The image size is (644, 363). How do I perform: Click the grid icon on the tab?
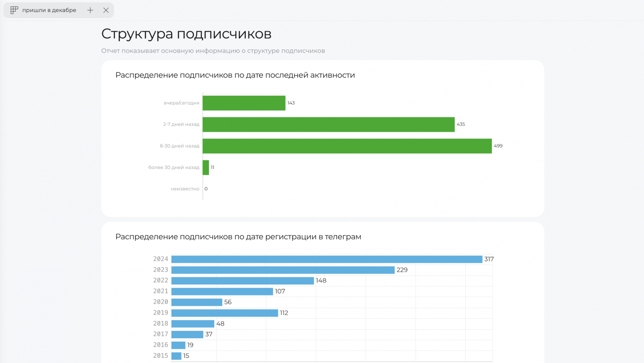click(x=14, y=10)
